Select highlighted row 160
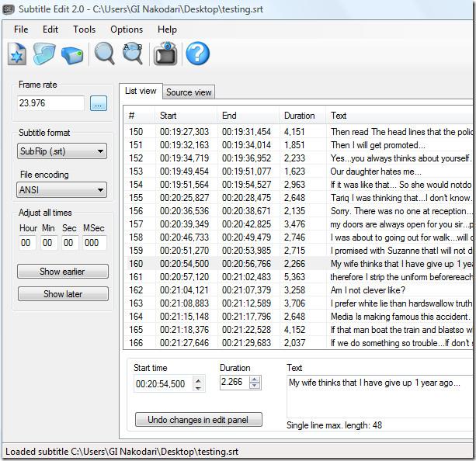This screenshot has height=461, width=476. 298,264
